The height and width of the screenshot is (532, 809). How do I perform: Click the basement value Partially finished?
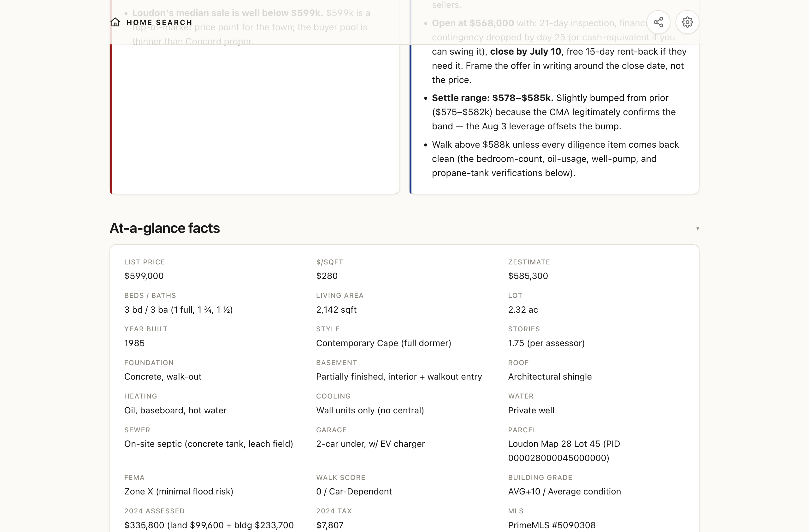399,376
